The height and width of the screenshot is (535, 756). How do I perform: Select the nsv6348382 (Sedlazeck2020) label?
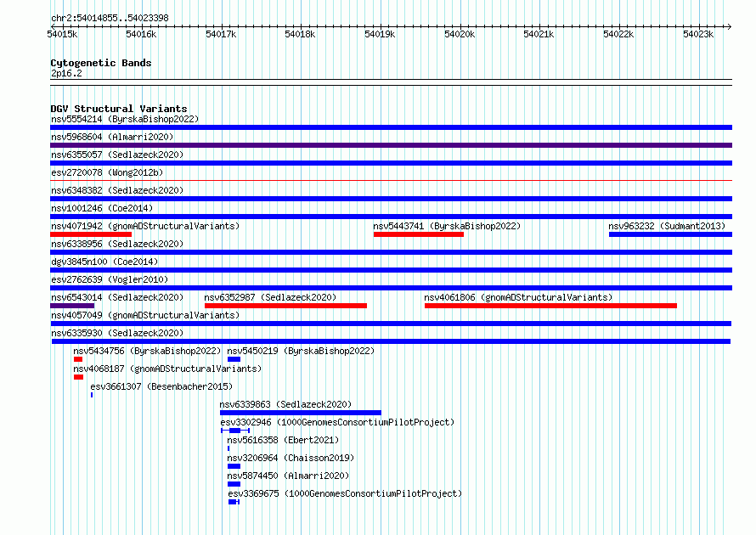click(x=117, y=190)
